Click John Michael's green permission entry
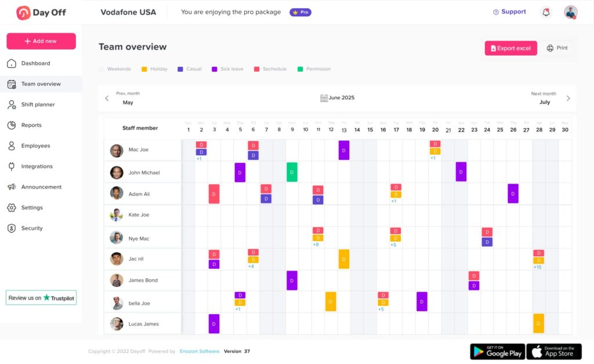This screenshot has height=364, width=594. point(292,172)
